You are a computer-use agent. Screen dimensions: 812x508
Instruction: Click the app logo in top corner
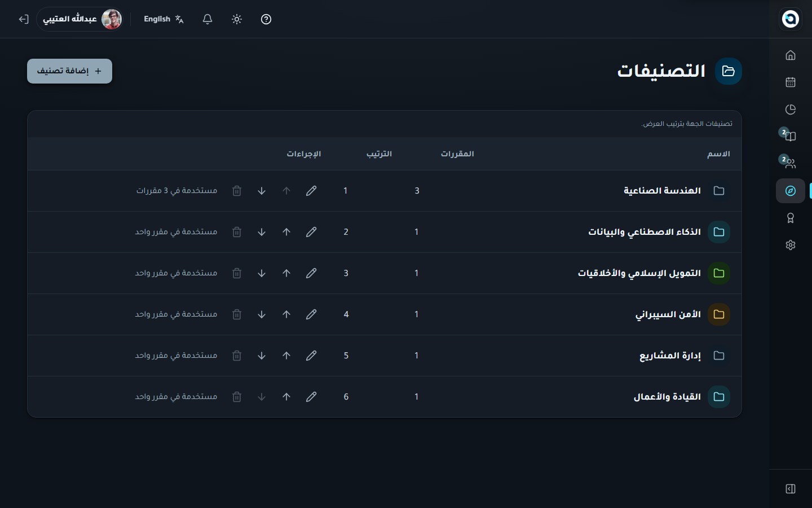click(x=791, y=19)
